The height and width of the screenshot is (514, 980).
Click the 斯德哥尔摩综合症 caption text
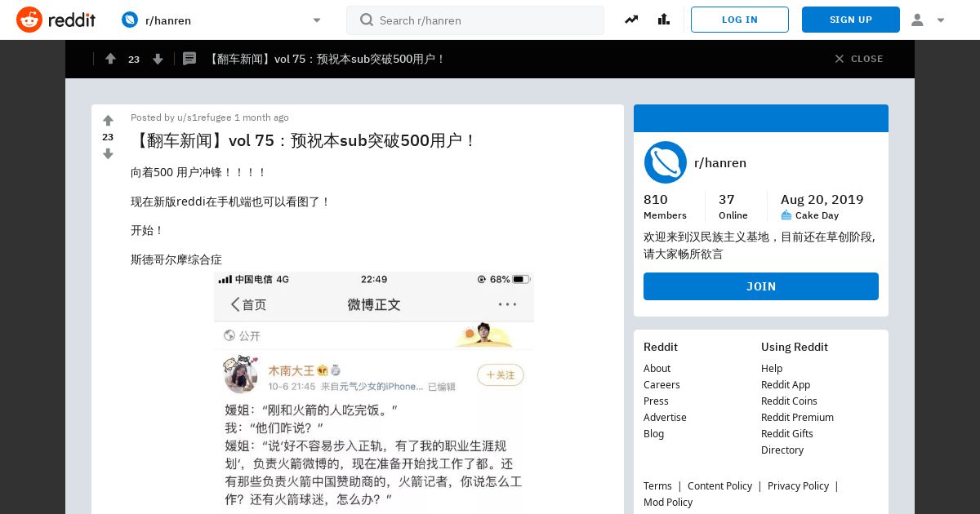176,259
